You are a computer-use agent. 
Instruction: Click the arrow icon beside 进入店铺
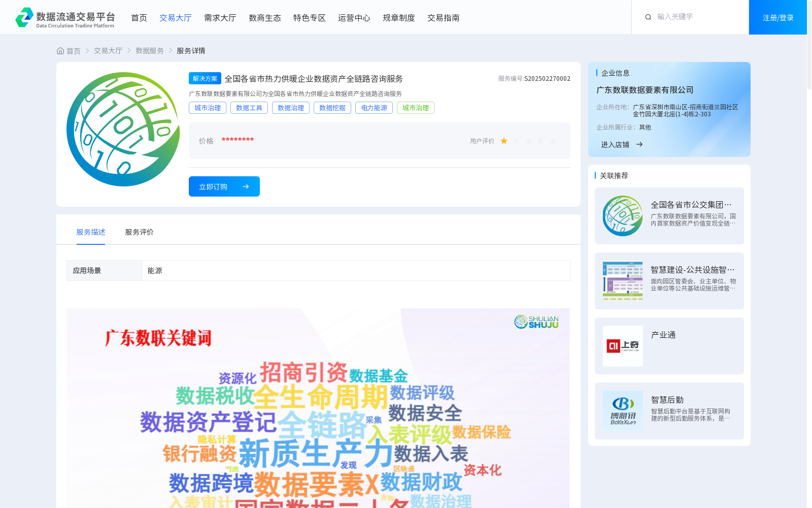coord(639,145)
